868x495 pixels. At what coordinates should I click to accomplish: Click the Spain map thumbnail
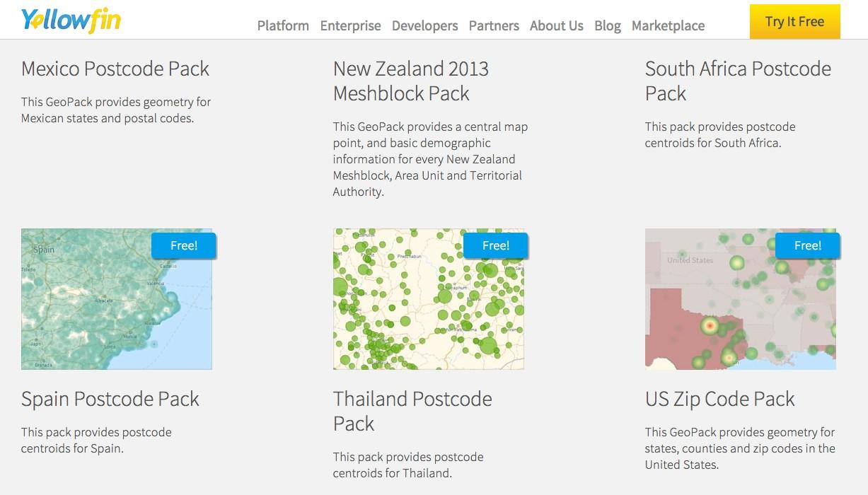click(x=117, y=298)
